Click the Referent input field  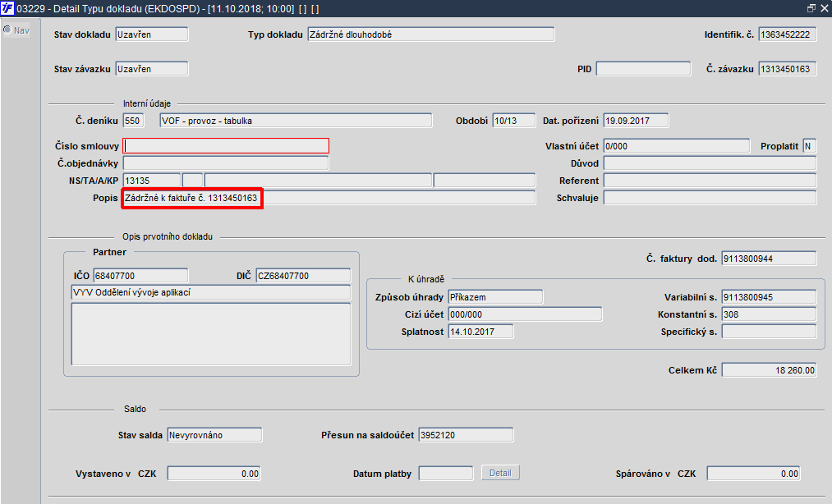point(710,181)
